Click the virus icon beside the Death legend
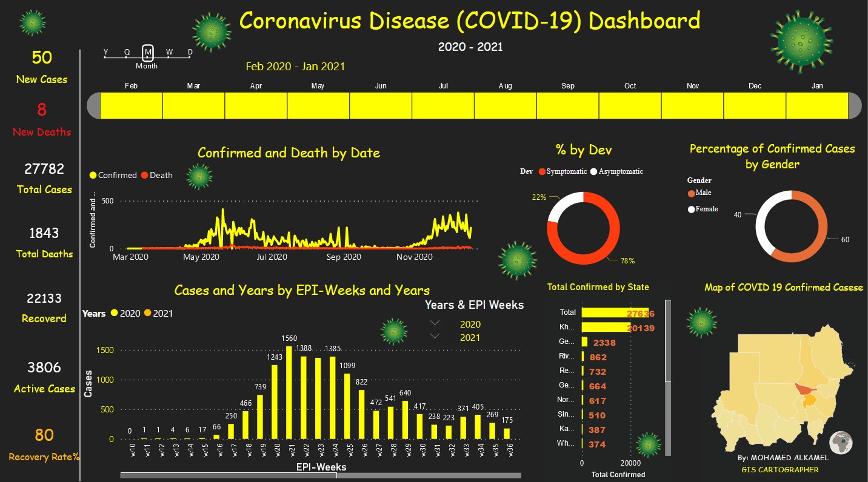Image resolution: width=868 pixels, height=482 pixels. pos(199,176)
